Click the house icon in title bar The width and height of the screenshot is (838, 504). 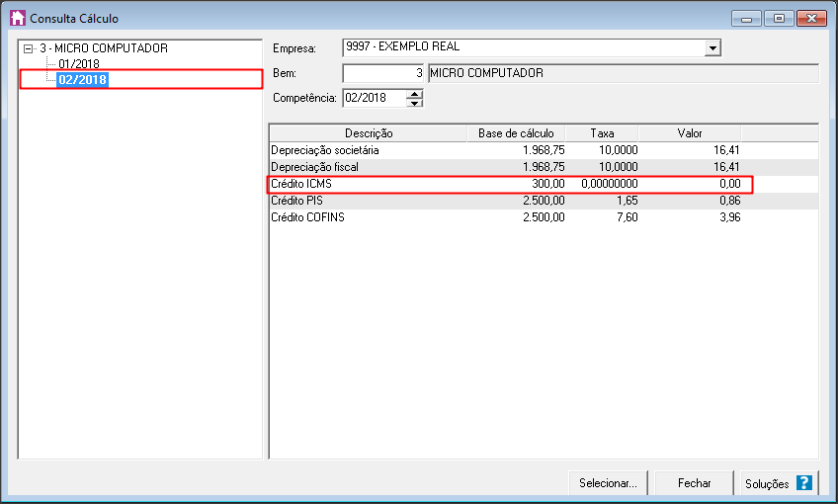18,18
